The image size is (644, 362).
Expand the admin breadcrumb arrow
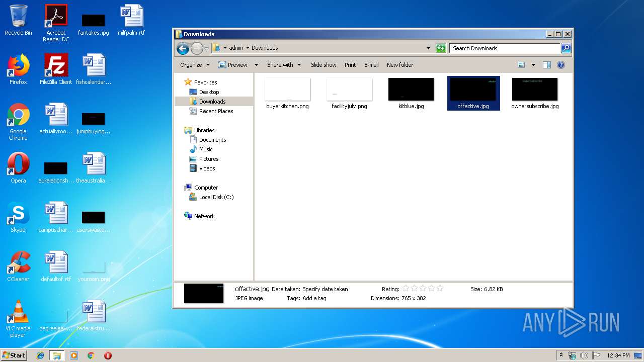(x=248, y=48)
